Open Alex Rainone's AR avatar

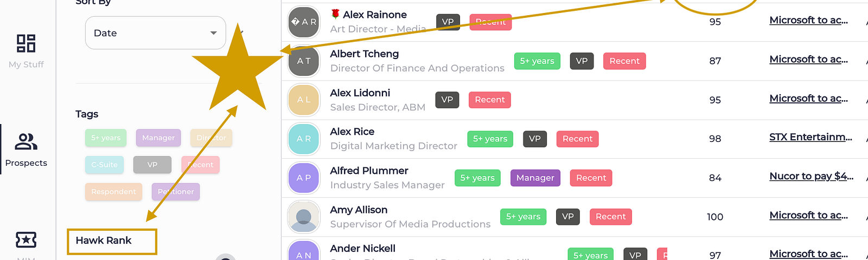(304, 22)
